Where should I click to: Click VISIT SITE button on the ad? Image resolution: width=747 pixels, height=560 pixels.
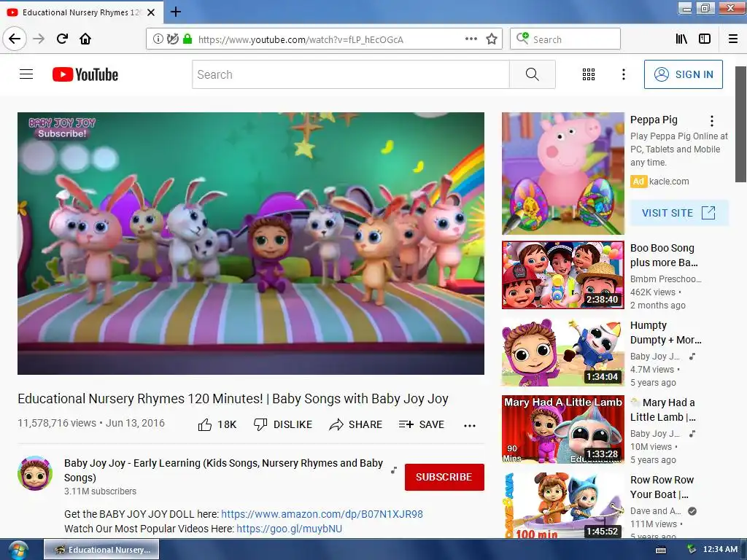pos(679,213)
